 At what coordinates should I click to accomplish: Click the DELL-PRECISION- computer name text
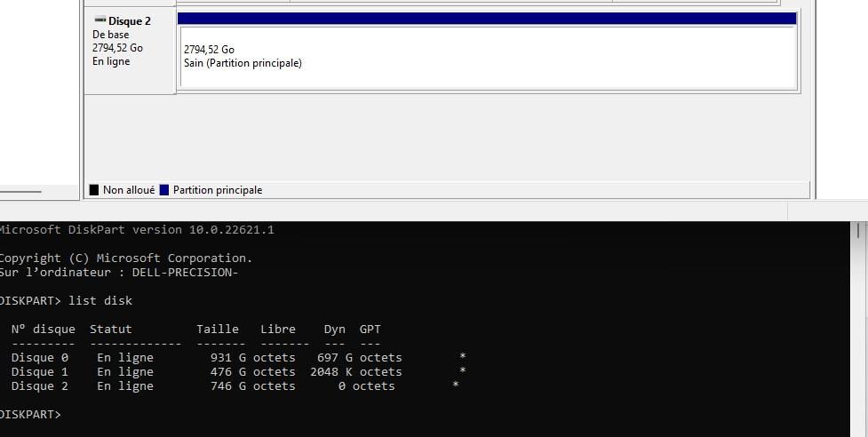point(185,272)
